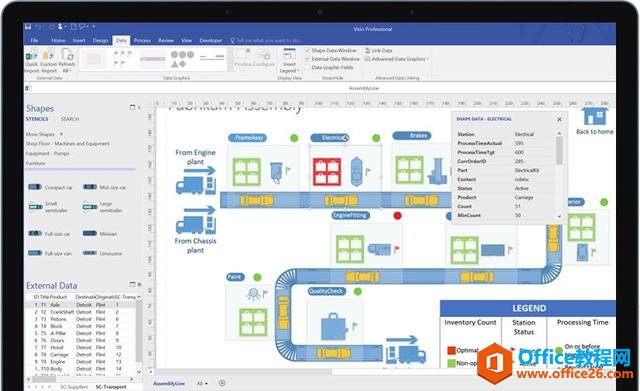Select the Full-size van shape

[49, 253]
